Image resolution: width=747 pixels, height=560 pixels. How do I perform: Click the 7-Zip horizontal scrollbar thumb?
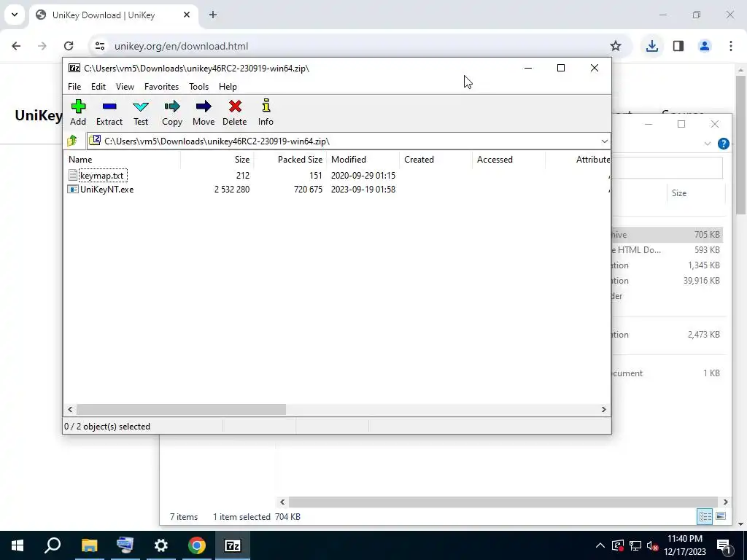(181, 410)
